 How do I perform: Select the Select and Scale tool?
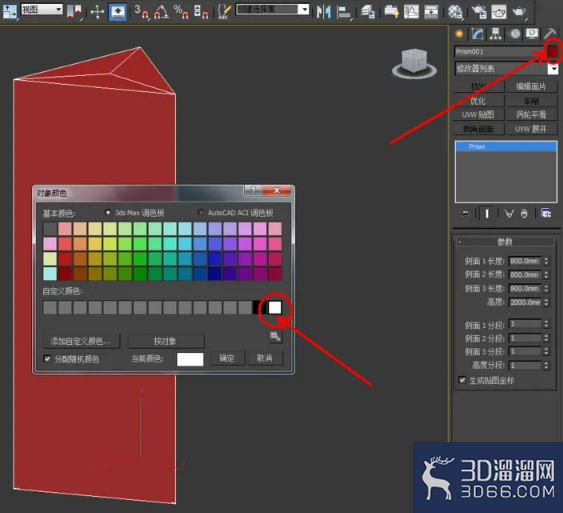[9, 11]
